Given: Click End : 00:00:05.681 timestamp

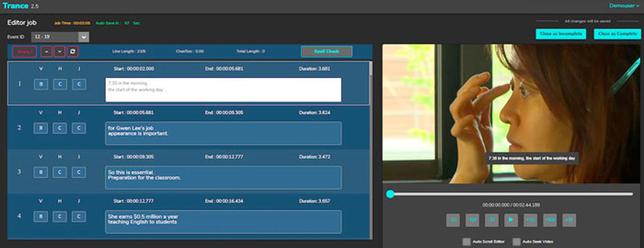Looking at the screenshot, I should click(x=224, y=68).
